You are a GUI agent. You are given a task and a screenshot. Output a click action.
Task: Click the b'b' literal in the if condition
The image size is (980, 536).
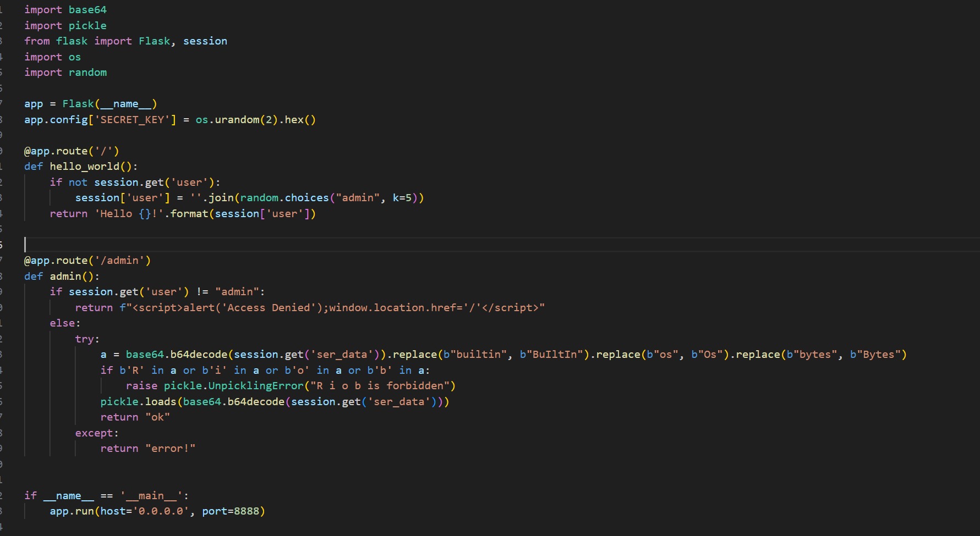[x=380, y=371]
